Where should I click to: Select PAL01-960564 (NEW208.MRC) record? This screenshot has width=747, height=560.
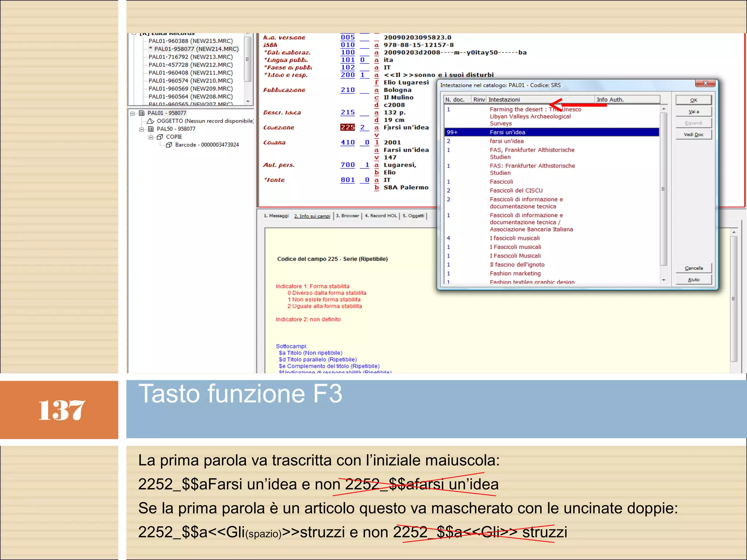coord(190,97)
